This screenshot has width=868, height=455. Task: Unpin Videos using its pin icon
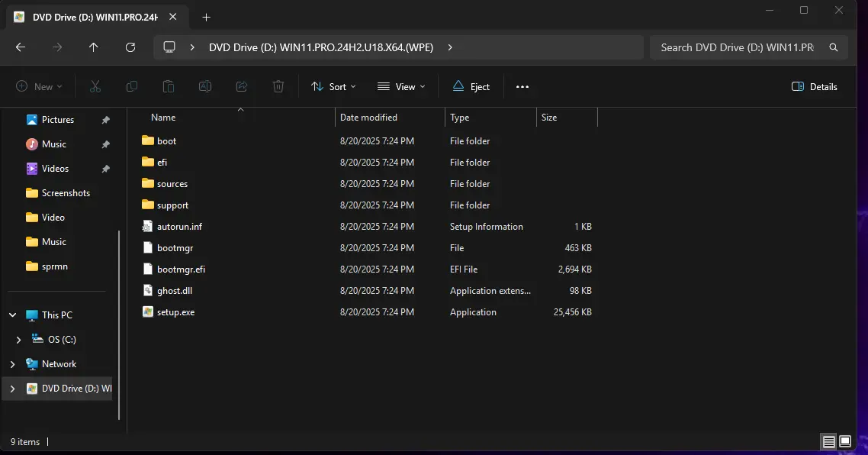[x=105, y=169]
